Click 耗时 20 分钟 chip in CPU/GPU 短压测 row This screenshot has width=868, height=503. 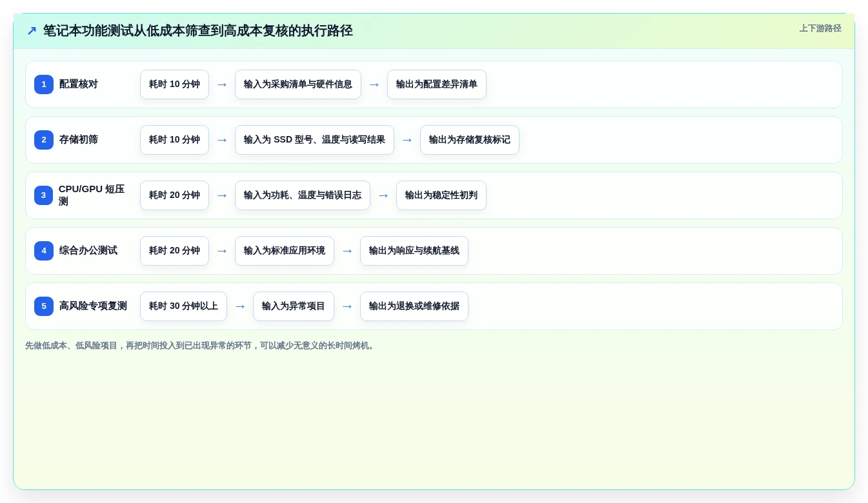pyautogui.click(x=174, y=195)
